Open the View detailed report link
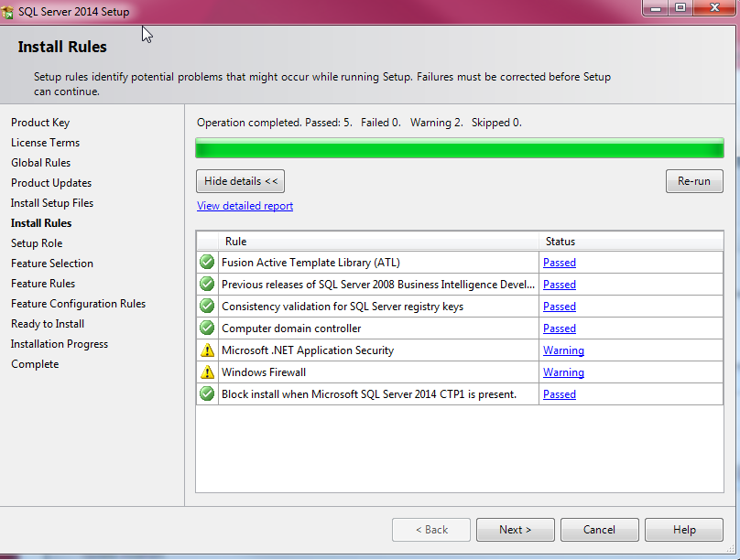Image resolution: width=740 pixels, height=560 pixels. click(245, 206)
